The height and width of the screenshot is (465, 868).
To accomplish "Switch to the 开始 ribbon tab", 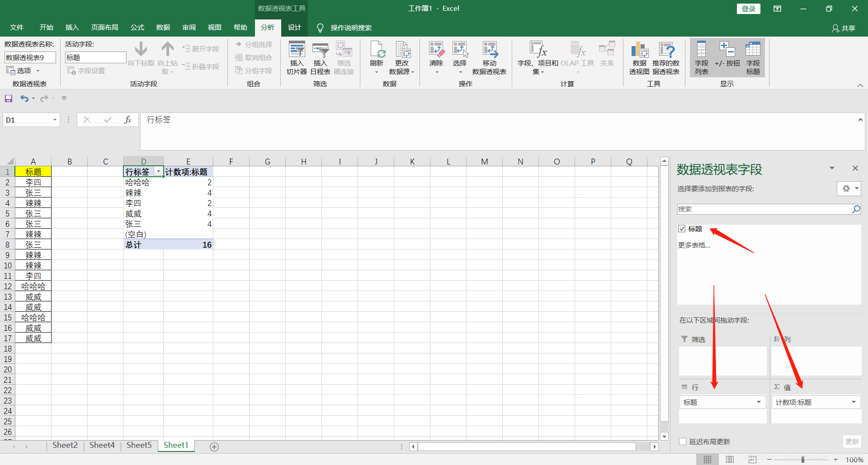I will 46,28.
